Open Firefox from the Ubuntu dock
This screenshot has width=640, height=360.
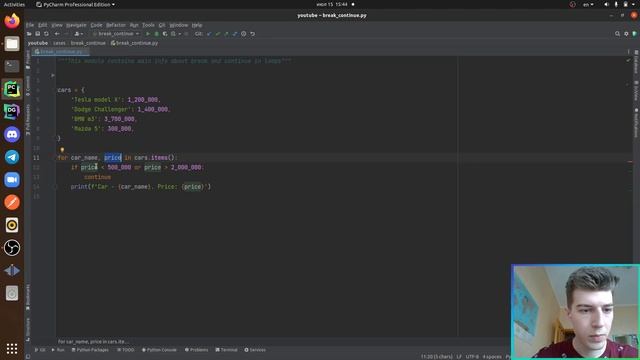[x=12, y=21]
